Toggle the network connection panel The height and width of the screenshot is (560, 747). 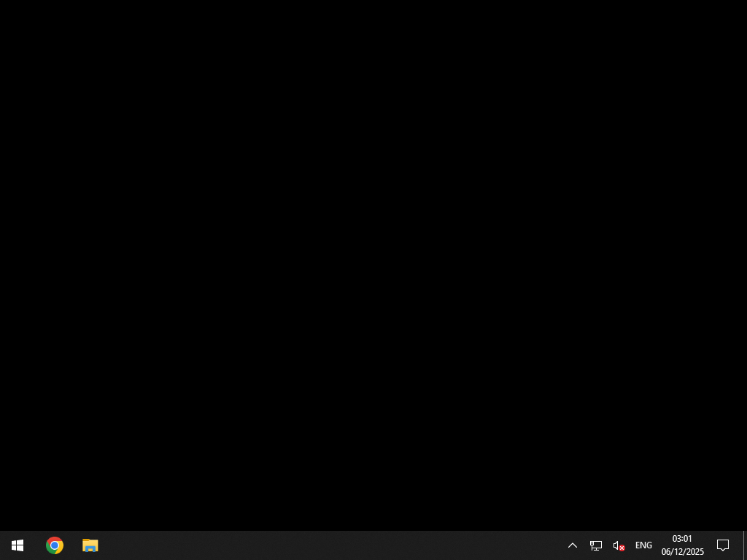pos(596,545)
